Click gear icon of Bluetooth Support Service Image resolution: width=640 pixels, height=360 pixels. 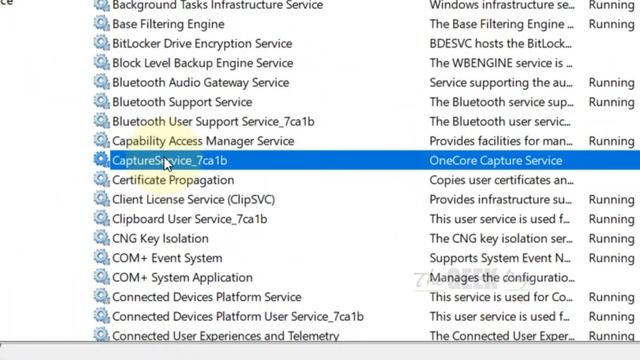(x=102, y=102)
